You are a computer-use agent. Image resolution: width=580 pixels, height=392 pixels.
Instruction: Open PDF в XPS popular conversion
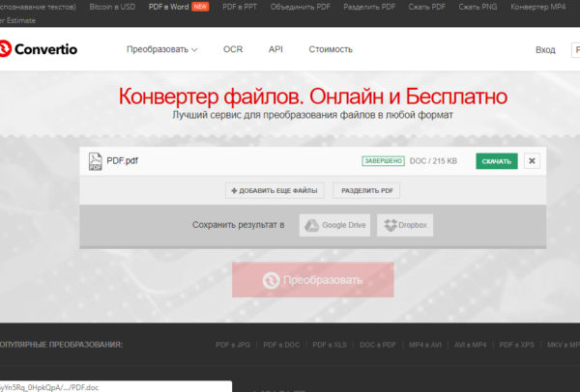tap(517, 345)
